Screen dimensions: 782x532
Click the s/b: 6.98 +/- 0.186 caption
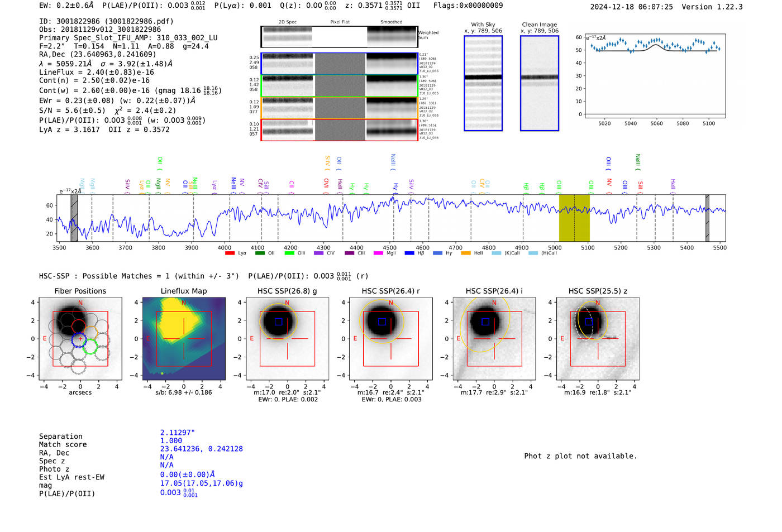point(184,392)
